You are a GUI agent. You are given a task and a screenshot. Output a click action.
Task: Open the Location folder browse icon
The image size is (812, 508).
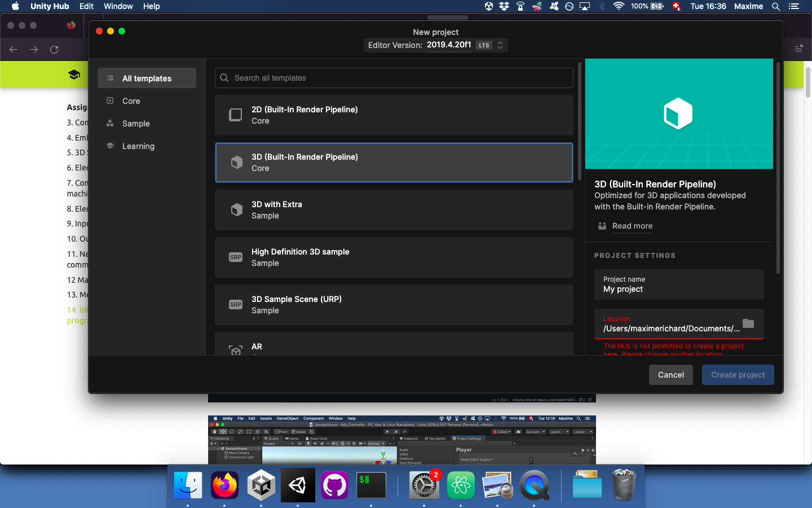[748, 323]
